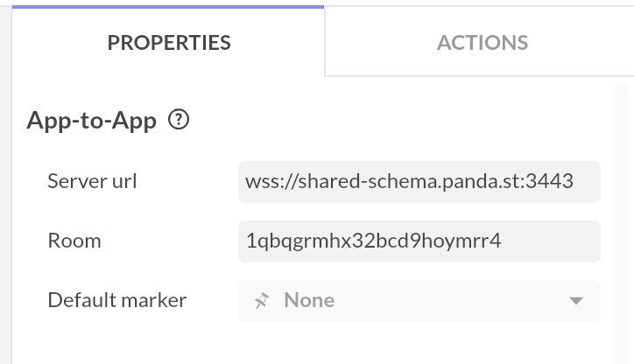Click the Default marker dropdown arrow

coord(575,301)
